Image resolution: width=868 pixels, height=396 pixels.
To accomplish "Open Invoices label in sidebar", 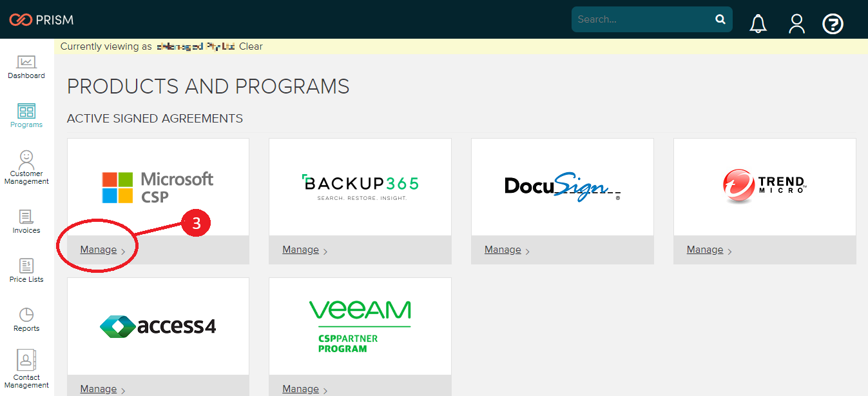I will [26, 230].
